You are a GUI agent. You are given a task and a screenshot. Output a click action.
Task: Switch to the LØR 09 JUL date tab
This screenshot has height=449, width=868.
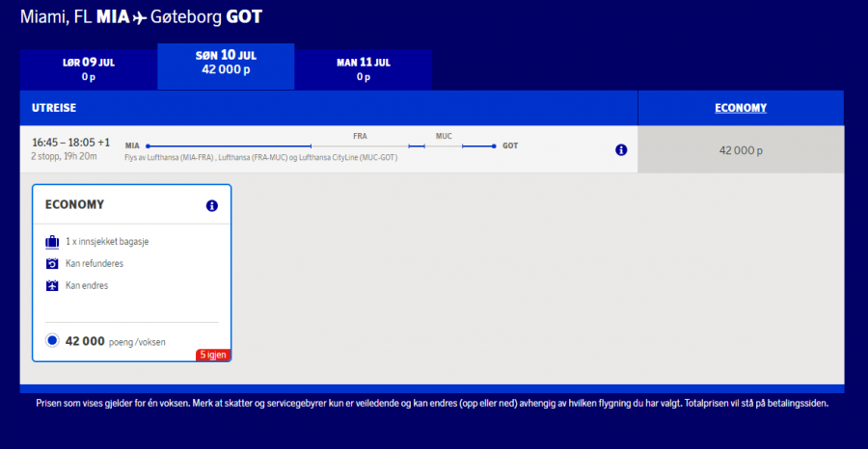point(89,68)
